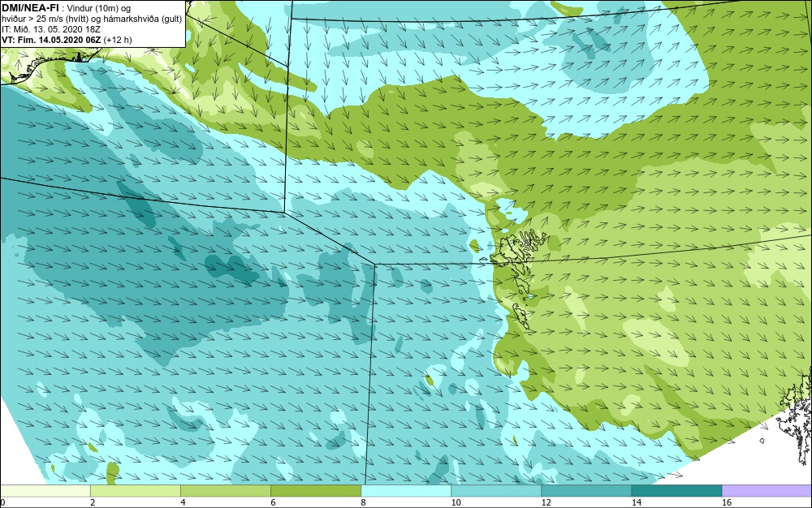Click the scale label '2'

pyautogui.click(x=93, y=502)
